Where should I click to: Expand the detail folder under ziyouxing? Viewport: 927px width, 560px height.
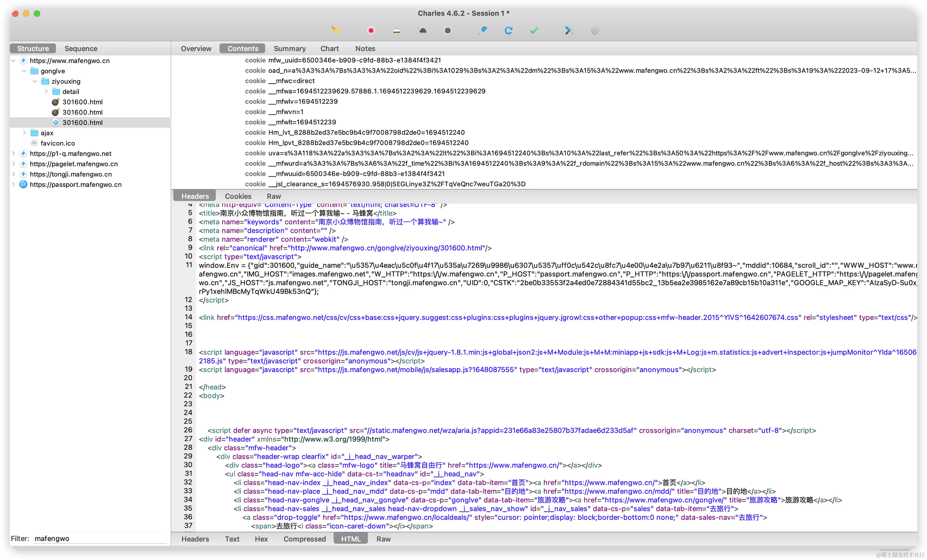tap(46, 91)
